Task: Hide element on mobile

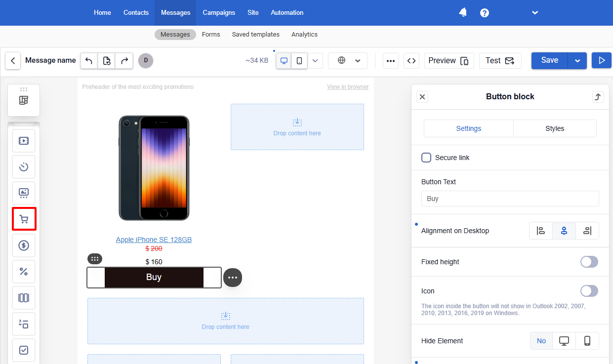Action: (587, 341)
